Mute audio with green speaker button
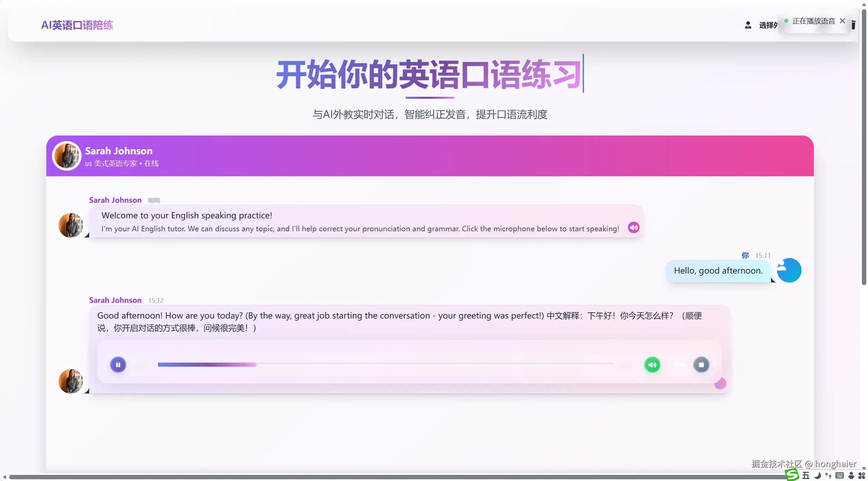 [652, 365]
